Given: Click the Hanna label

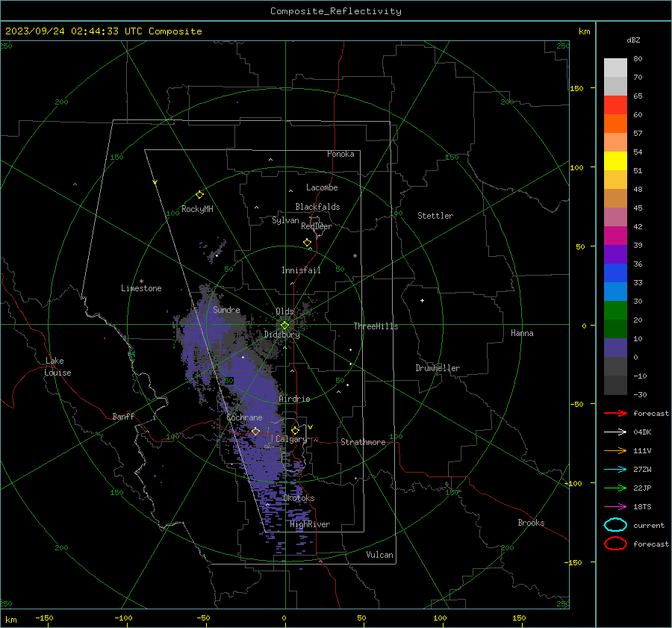Looking at the screenshot, I should click(522, 333).
